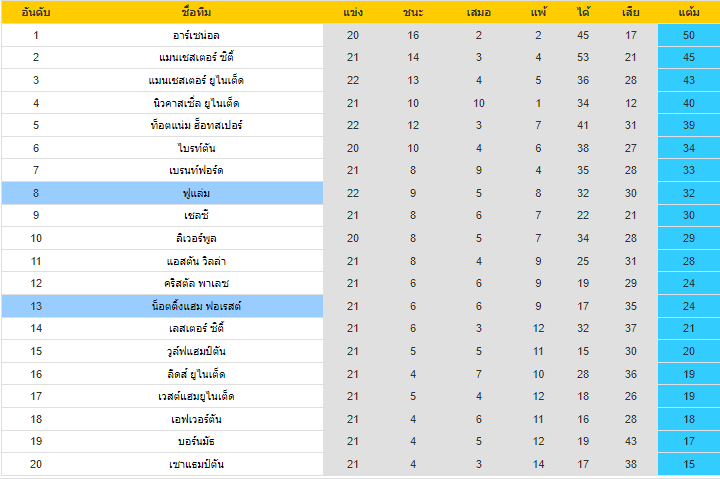Click the แพ้ losses column header

click(538, 12)
